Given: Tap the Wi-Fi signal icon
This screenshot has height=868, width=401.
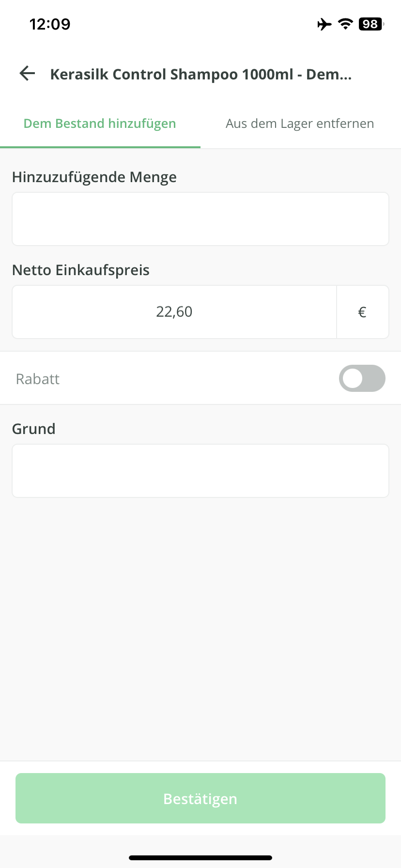Looking at the screenshot, I should 345,24.
